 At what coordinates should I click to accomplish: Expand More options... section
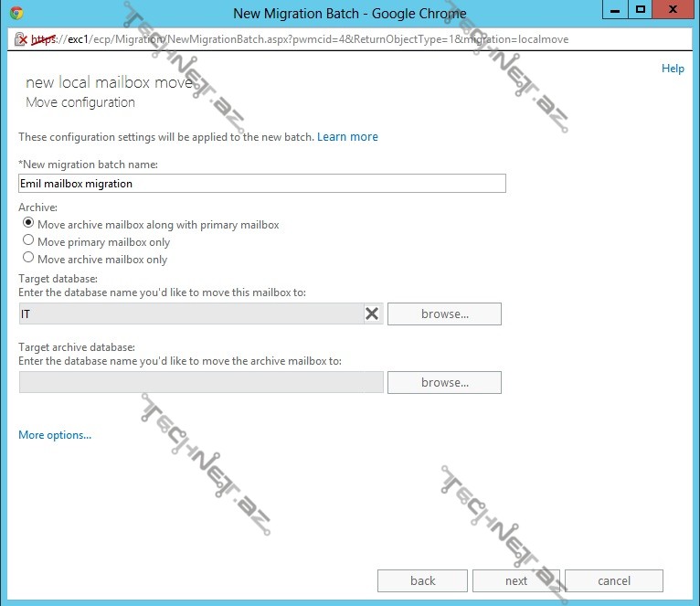click(x=55, y=435)
